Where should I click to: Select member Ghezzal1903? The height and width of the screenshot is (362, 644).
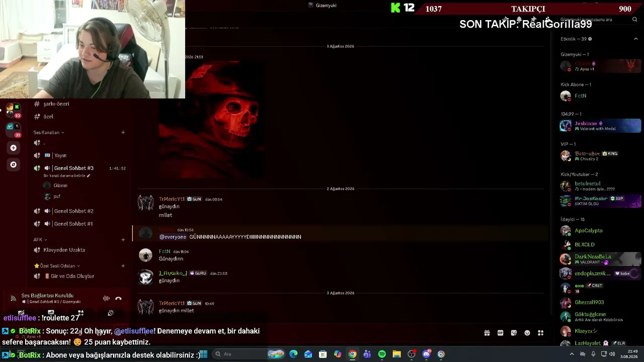pyautogui.click(x=600, y=303)
